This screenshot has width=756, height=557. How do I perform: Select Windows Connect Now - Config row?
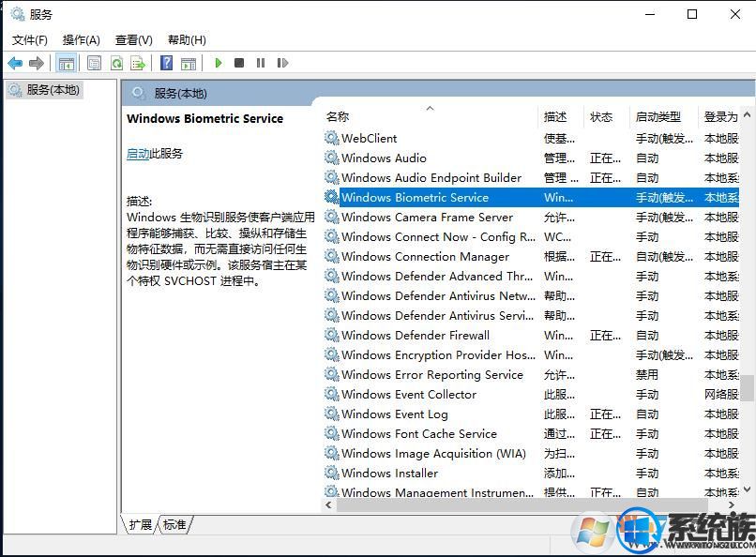pos(531,237)
